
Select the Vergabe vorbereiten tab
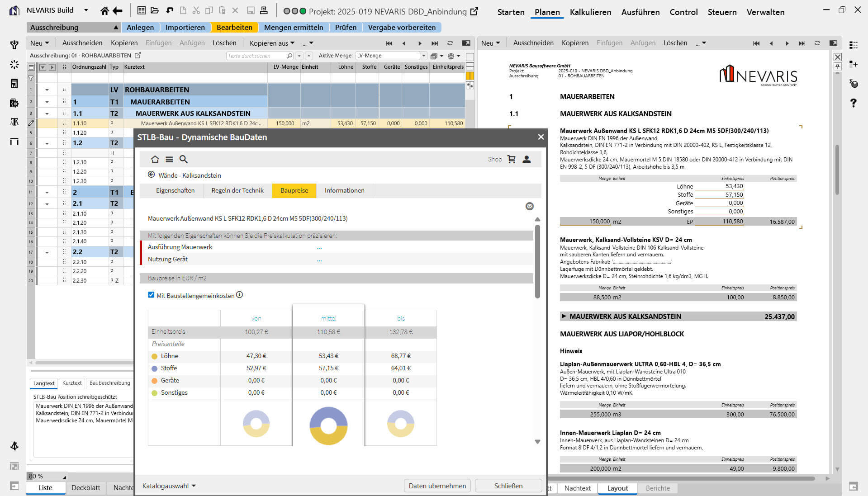(402, 27)
